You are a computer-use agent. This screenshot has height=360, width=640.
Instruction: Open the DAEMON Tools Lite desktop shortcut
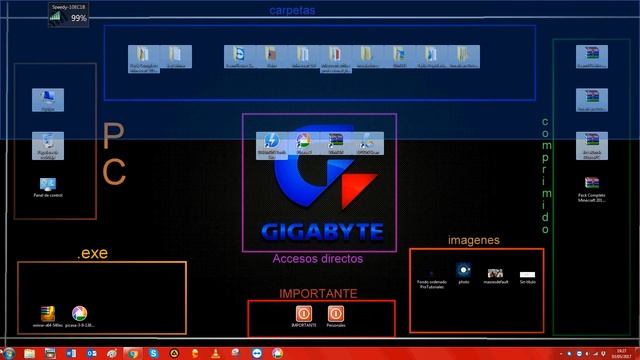(x=272, y=146)
